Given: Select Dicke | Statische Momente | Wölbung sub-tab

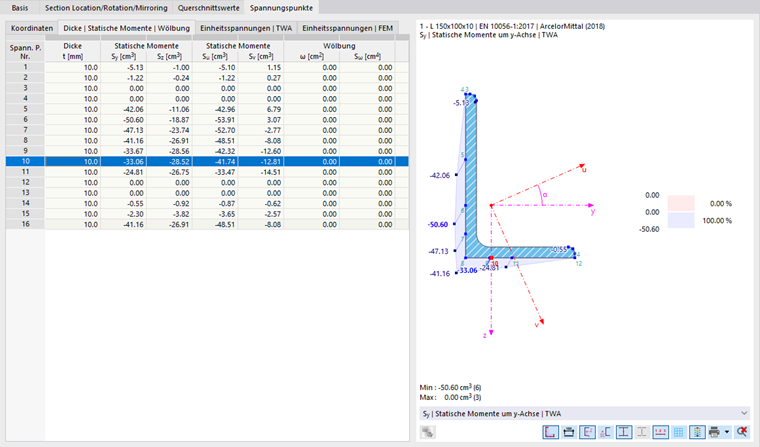Looking at the screenshot, I should pyautogui.click(x=127, y=28).
